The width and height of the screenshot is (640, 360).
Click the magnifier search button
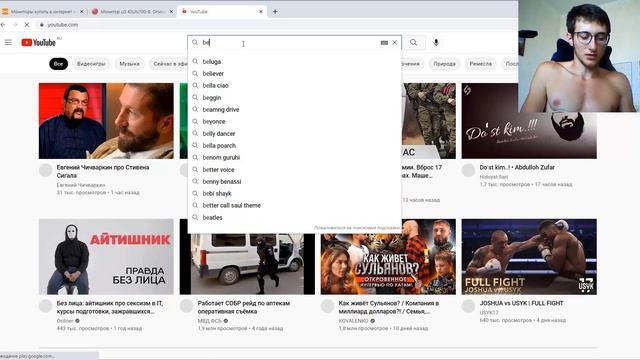click(x=413, y=42)
